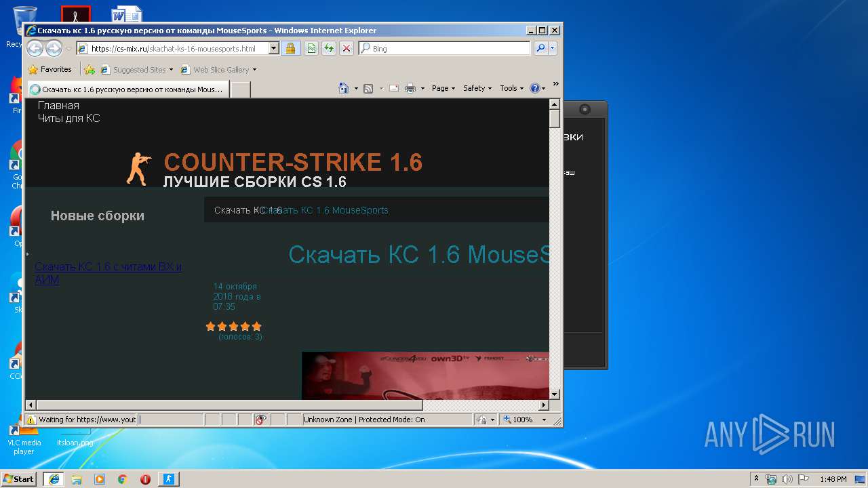
Task: Click the Counter-Strike 1.6 soldier logo
Action: pos(139,169)
